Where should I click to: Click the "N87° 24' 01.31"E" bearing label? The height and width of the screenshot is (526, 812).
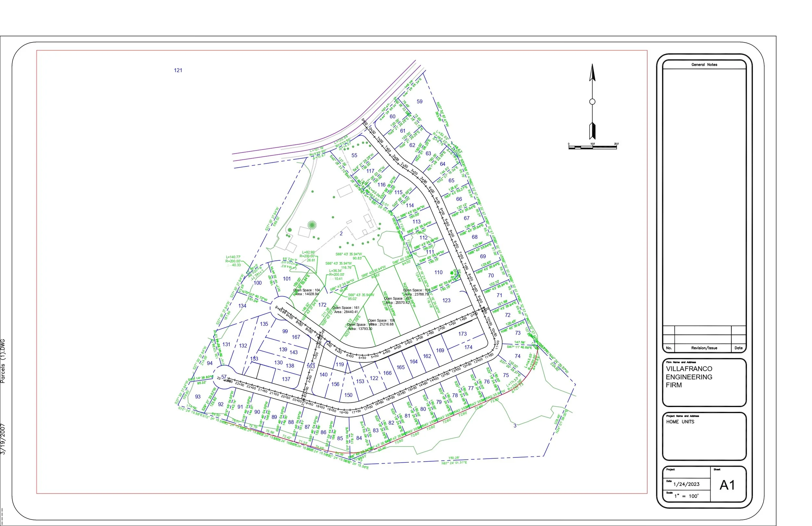pyautogui.click(x=454, y=463)
